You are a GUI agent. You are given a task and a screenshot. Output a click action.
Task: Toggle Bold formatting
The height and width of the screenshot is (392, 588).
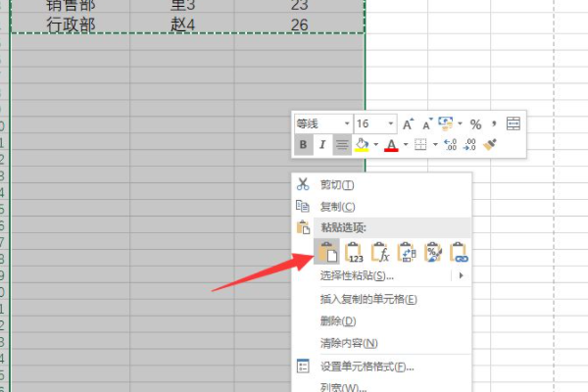304,144
